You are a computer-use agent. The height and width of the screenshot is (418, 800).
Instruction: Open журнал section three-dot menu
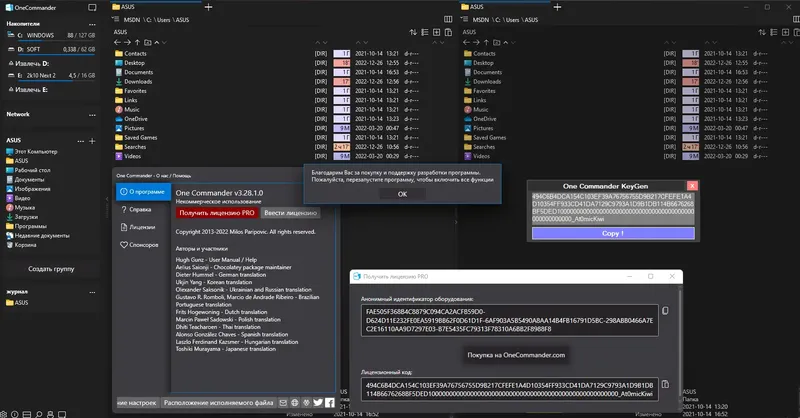point(92,292)
